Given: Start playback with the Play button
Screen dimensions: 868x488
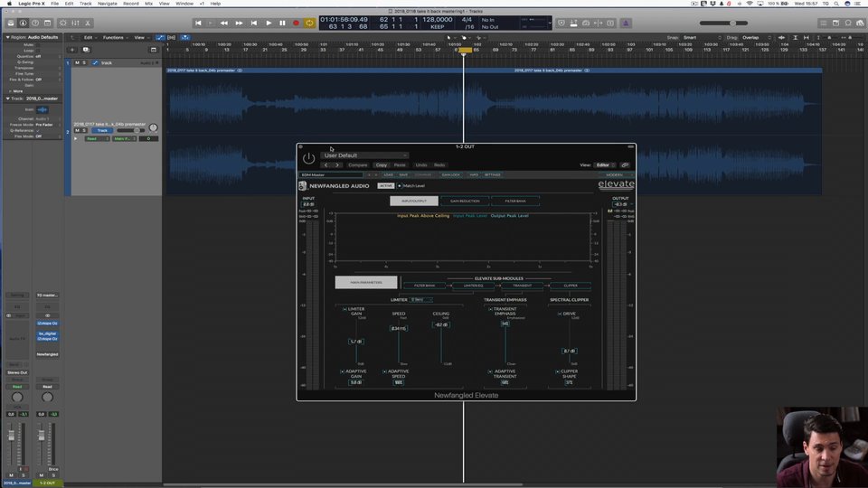Looking at the screenshot, I should pyautogui.click(x=269, y=23).
